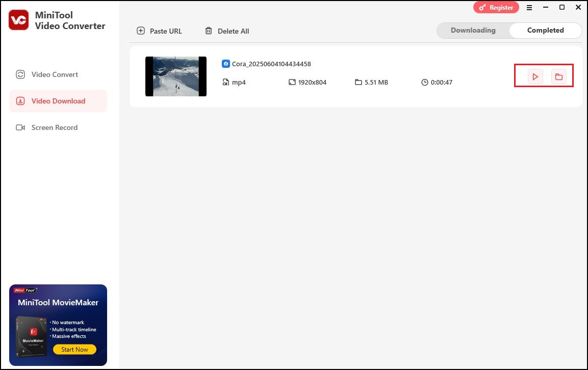588x370 pixels.
Task: Click the 0:00:47 duration value
Action: [x=441, y=82]
